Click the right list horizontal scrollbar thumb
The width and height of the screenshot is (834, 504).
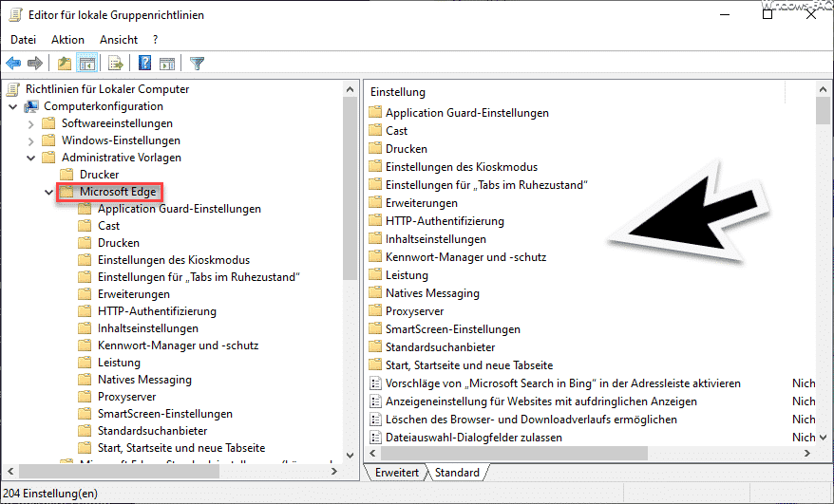click(514, 453)
